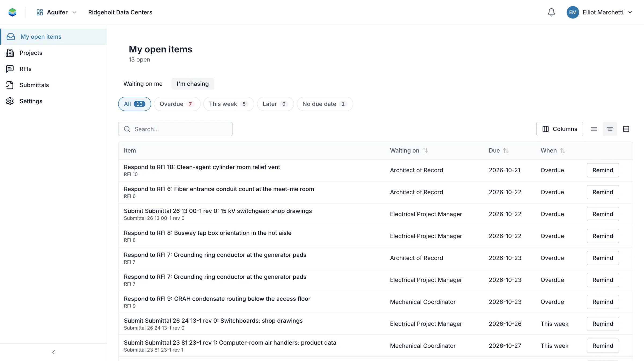The height and width of the screenshot is (361, 644).
Task: Filter by Overdue items
Action: pyautogui.click(x=177, y=104)
